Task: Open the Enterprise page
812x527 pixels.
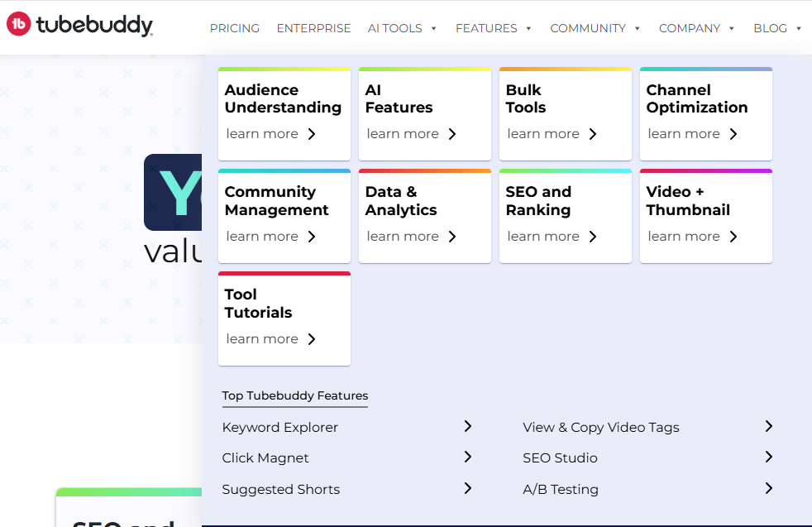Action: tap(314, 28)
